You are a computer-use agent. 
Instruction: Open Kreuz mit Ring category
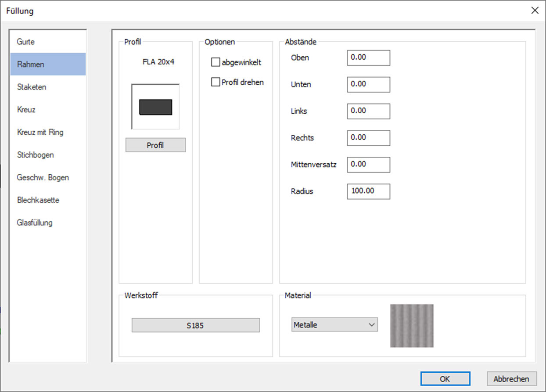(x=48, y=132)
